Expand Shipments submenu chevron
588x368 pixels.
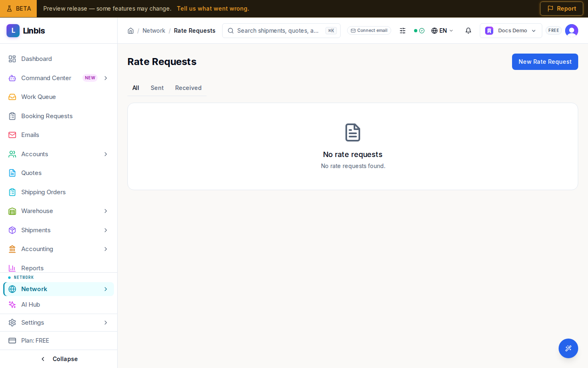pyautogui.click(x=106, y=230)
